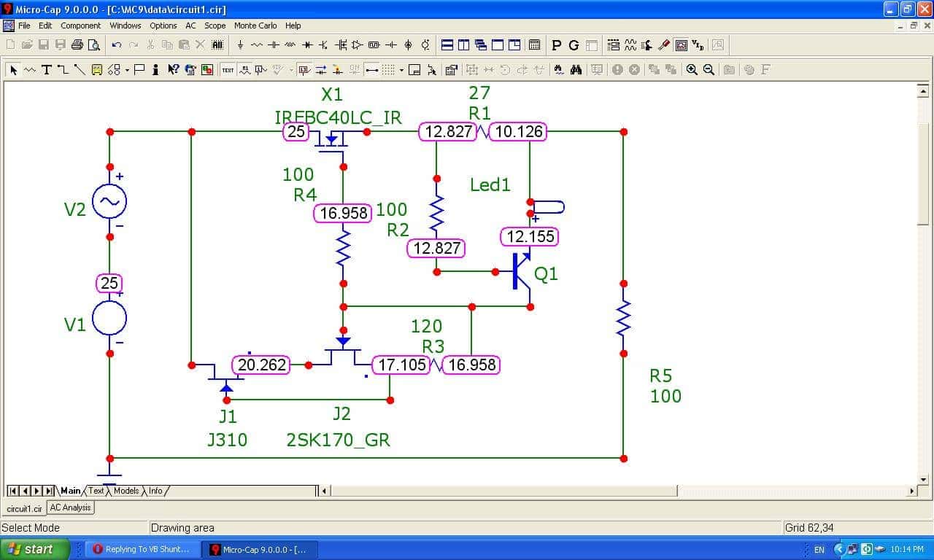Open the Options menu
Screen dimensions: 934x560
[163, 26]
